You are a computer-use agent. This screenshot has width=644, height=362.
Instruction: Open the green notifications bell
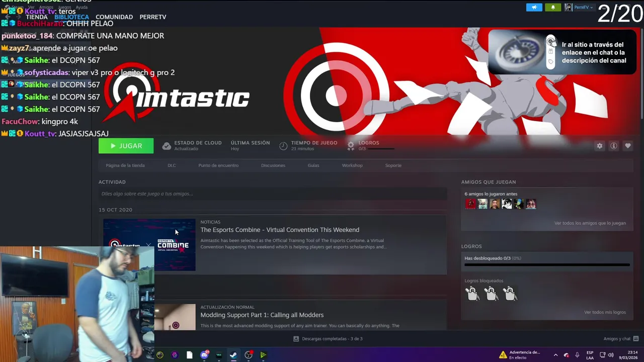click(x=553, y=7)
